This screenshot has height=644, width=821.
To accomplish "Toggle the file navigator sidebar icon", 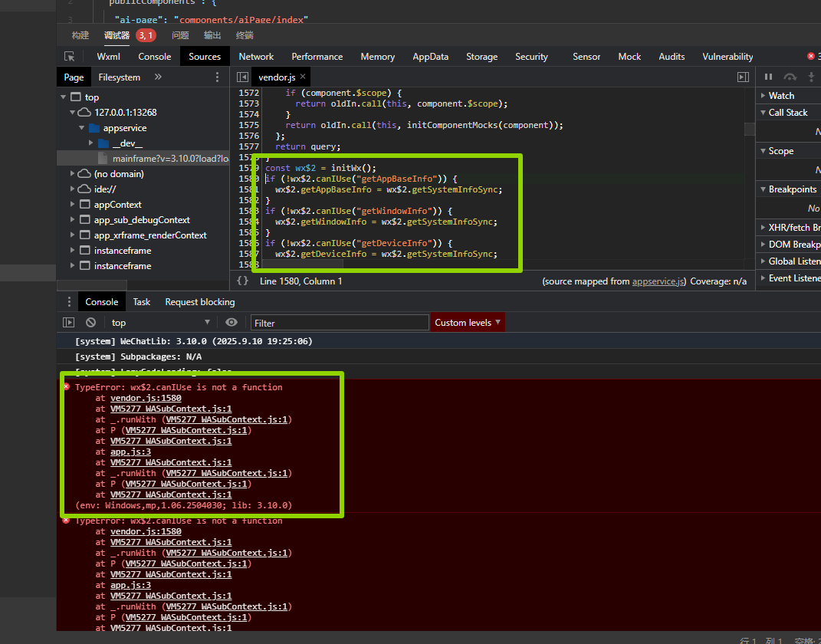I will click(242, 77).
